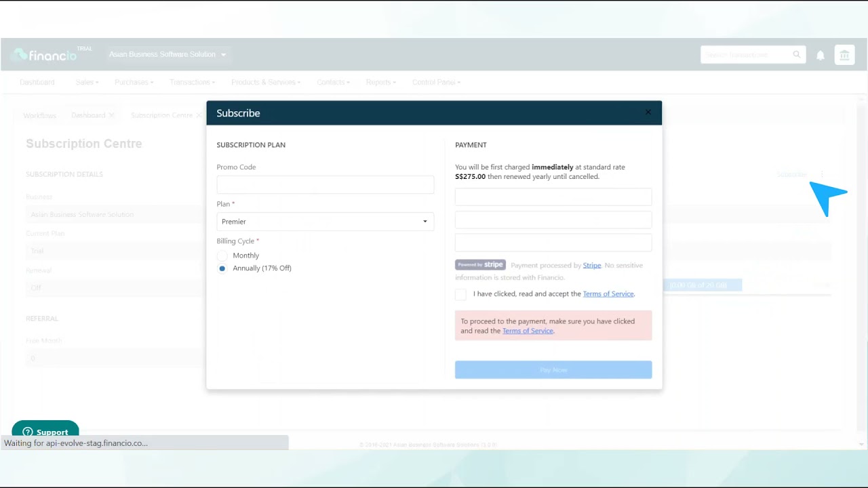
Task: Click the Powered by Stripe badge
Action: pos(480,265)
